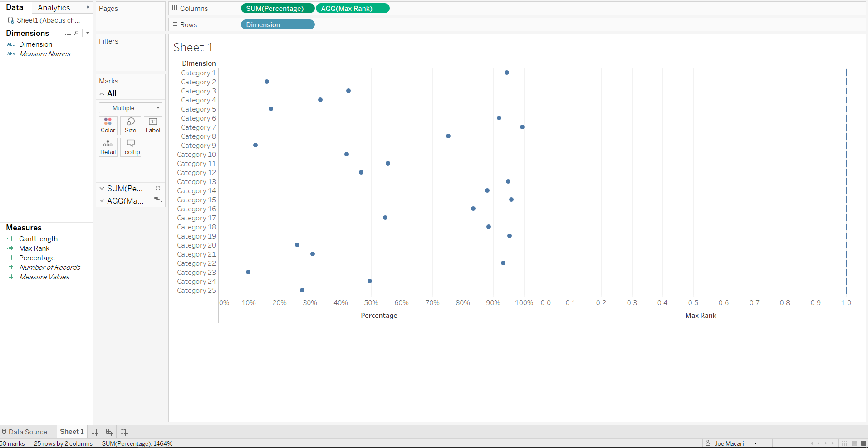
Task: Open the Dimensions pane options arrow
Action: tap(87, 33)
